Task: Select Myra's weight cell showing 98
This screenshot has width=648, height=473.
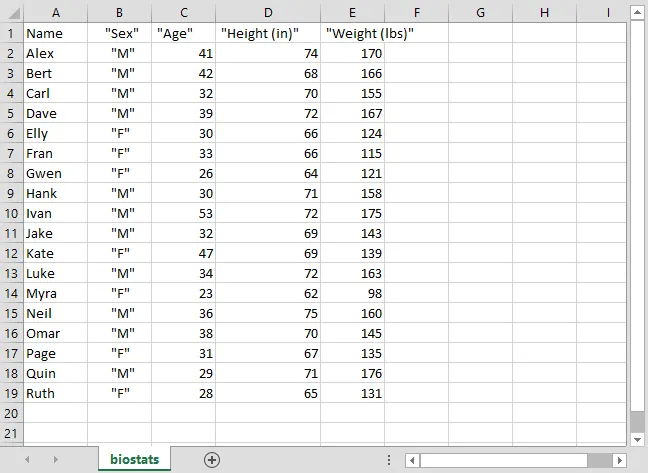Action: point(353,293)
